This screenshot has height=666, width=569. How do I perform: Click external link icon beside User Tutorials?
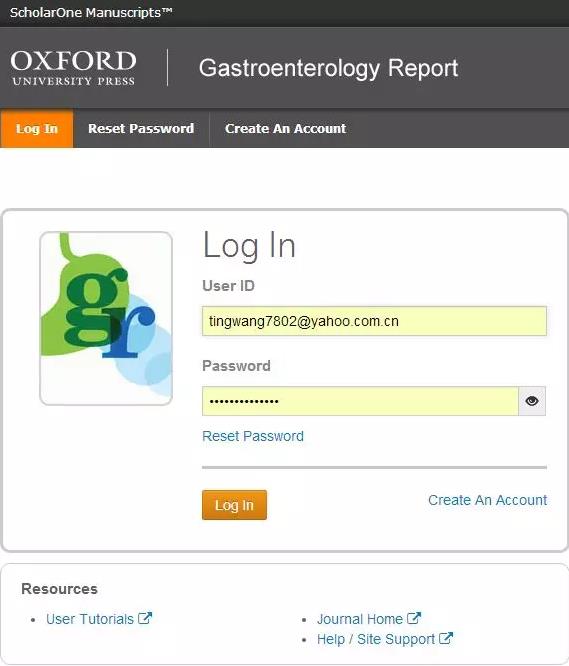pyautogui.click(x=145, y=618)
